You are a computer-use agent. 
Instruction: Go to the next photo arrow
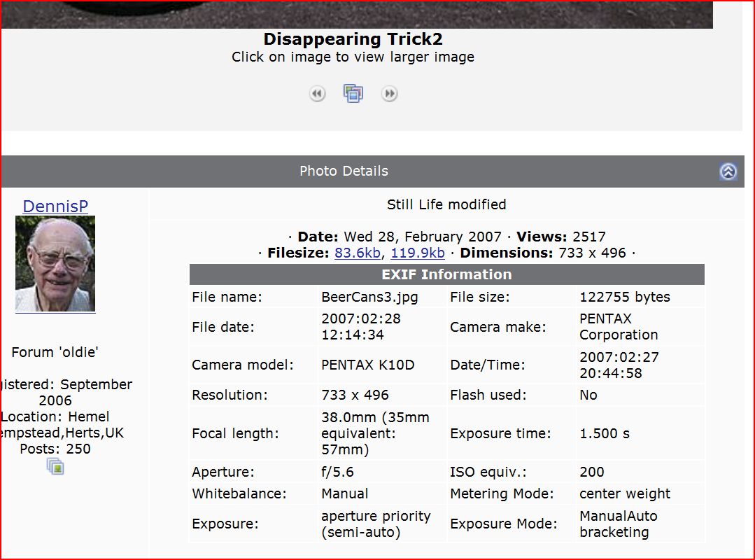tap(390, 94)
